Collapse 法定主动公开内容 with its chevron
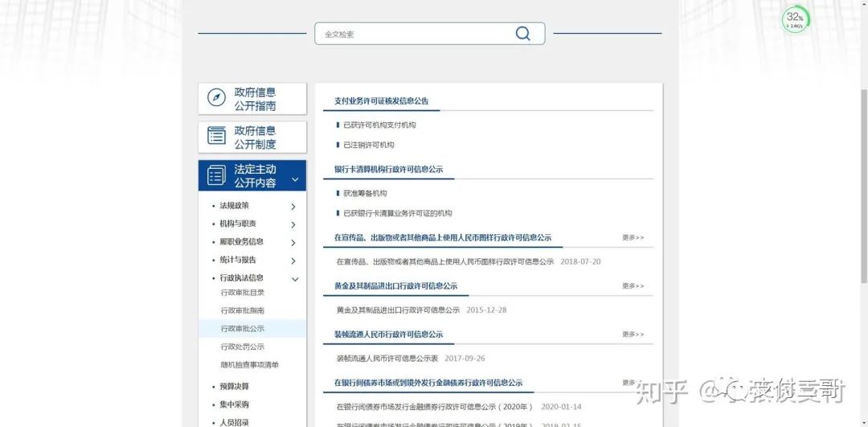 click(x=295, y=179)
